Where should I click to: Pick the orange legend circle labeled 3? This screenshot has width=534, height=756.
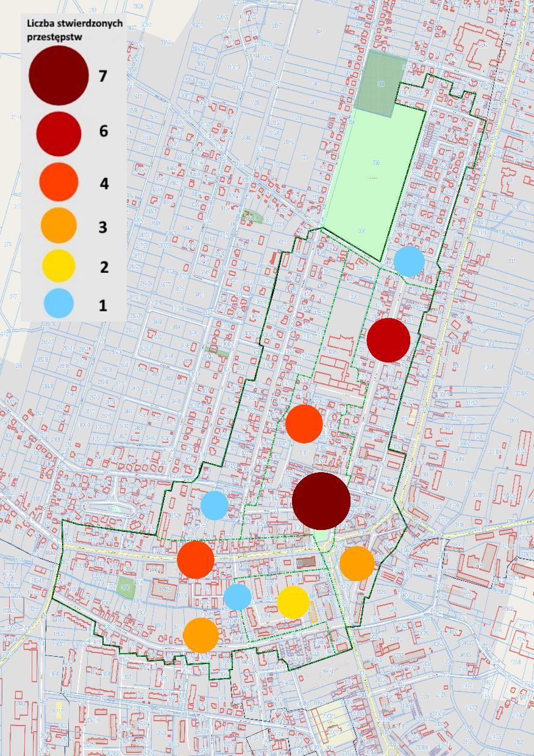pos(59,225)
